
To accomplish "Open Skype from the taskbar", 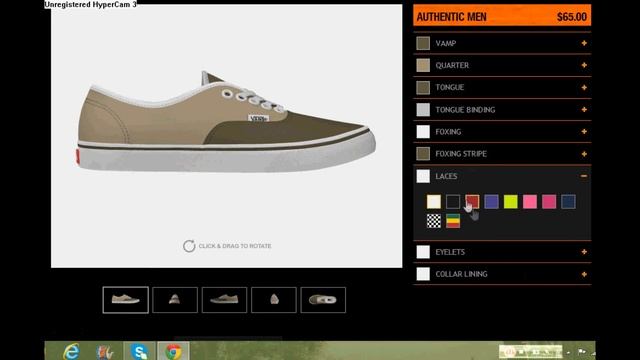I will [x=140, y=351].
